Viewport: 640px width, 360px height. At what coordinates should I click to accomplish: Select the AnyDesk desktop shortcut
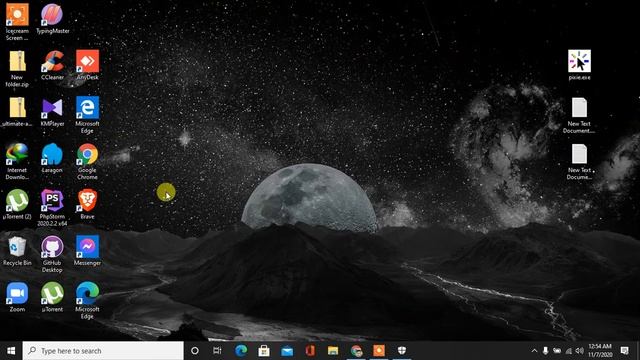coord(87,65)
